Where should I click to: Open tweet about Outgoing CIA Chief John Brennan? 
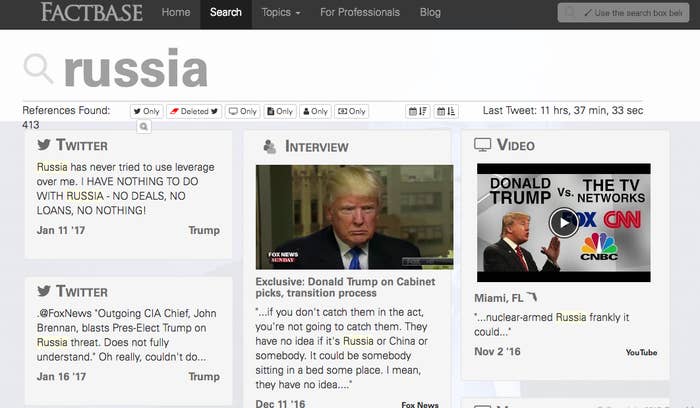pyautogui.click(x=127, y=335)
